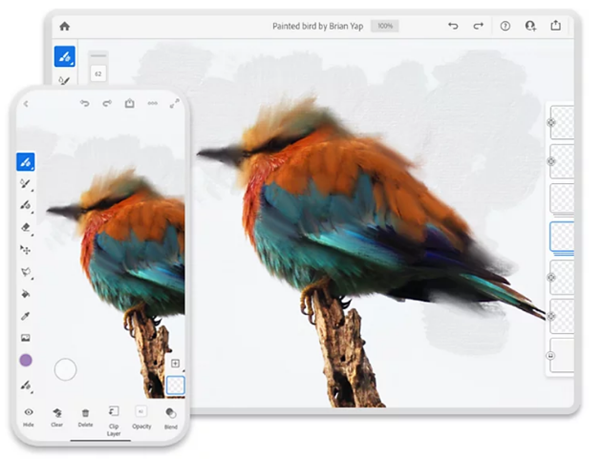Tap Clip Layer action
Screen dimensions: 602x460
click(114, 420)
